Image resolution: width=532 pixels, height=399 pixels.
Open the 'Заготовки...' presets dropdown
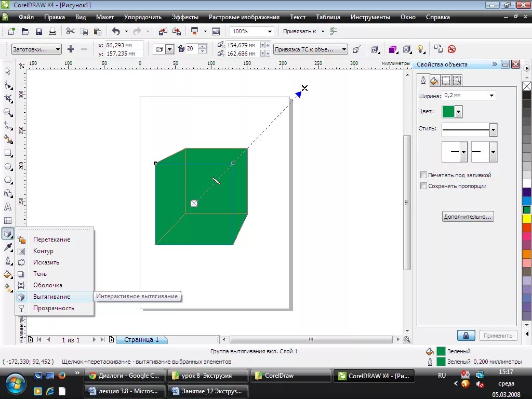(58, 49)
